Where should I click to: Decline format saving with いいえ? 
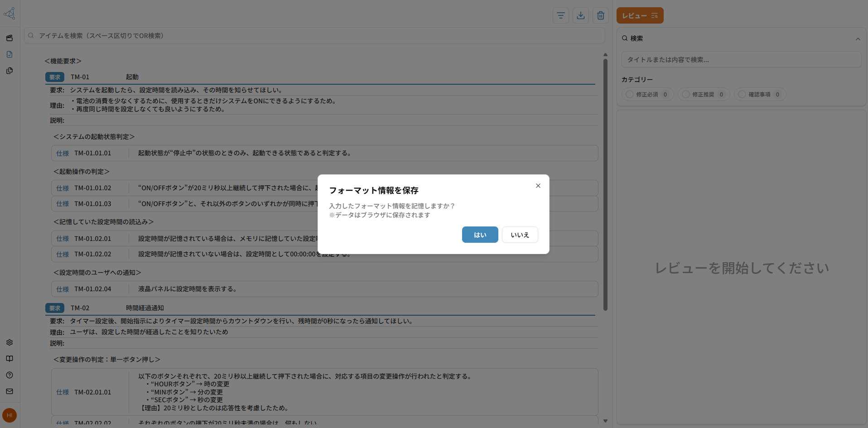[520, 235]
